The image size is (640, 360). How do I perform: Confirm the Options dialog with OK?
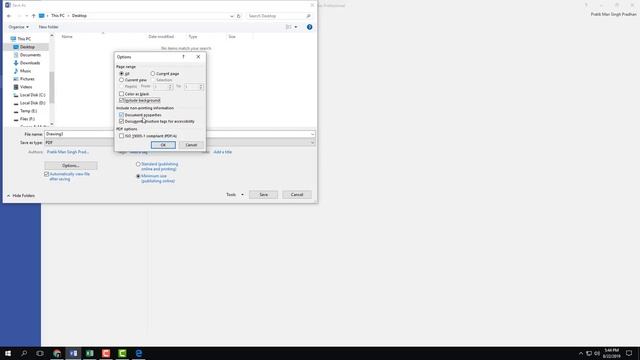[163, 145]
